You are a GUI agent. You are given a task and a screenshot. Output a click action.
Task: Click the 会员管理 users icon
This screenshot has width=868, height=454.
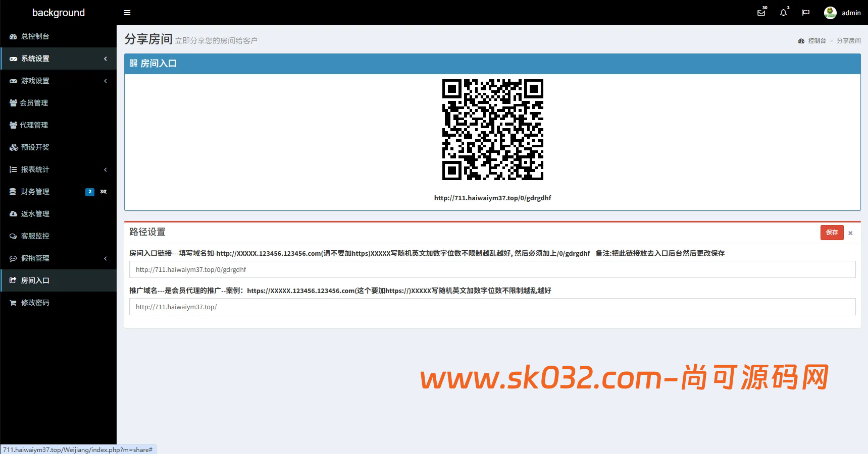pyautogui.click(x=13, y=103)
